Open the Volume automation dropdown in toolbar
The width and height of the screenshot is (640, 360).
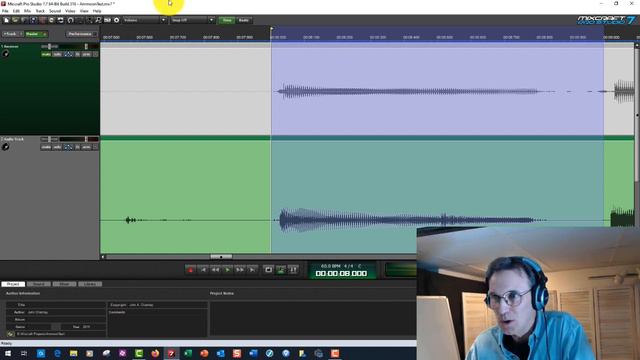163,20
